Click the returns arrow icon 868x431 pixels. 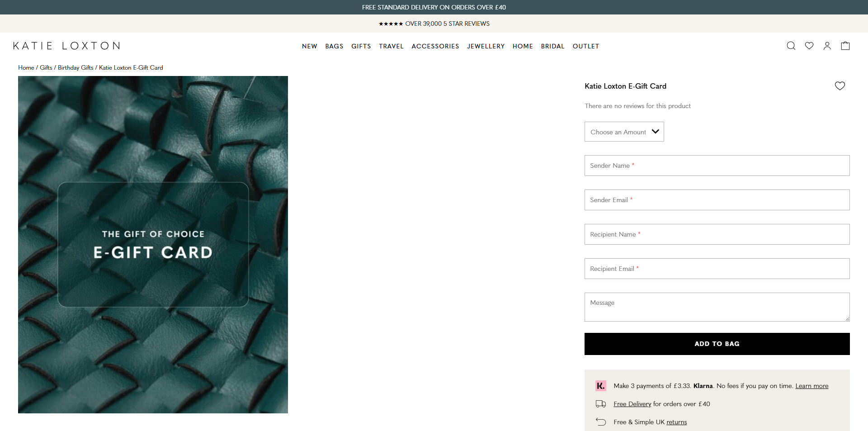coord(601,422)
